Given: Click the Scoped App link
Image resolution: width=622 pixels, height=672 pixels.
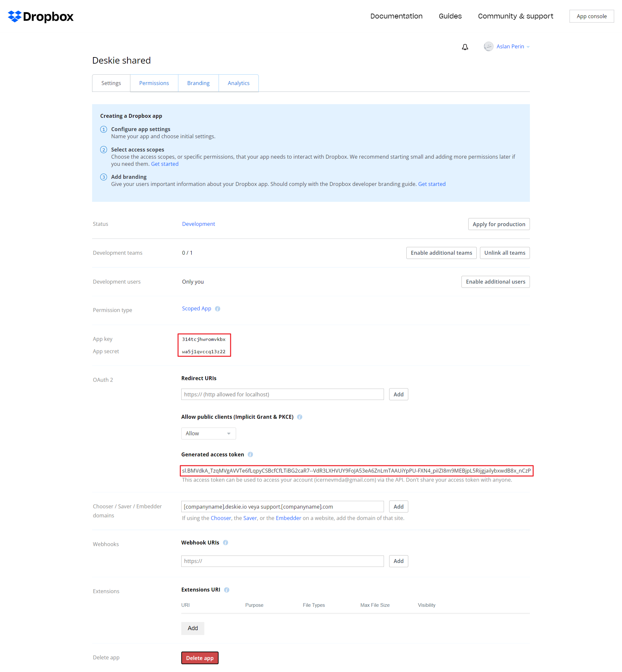Looking at the screenshot, I should (197, 308).
